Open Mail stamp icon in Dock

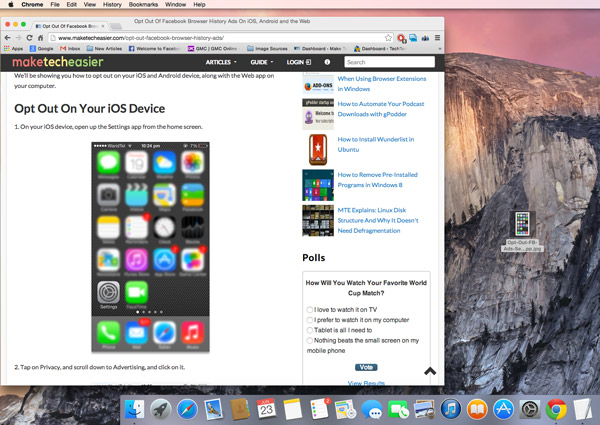click(x=214, y=409)
